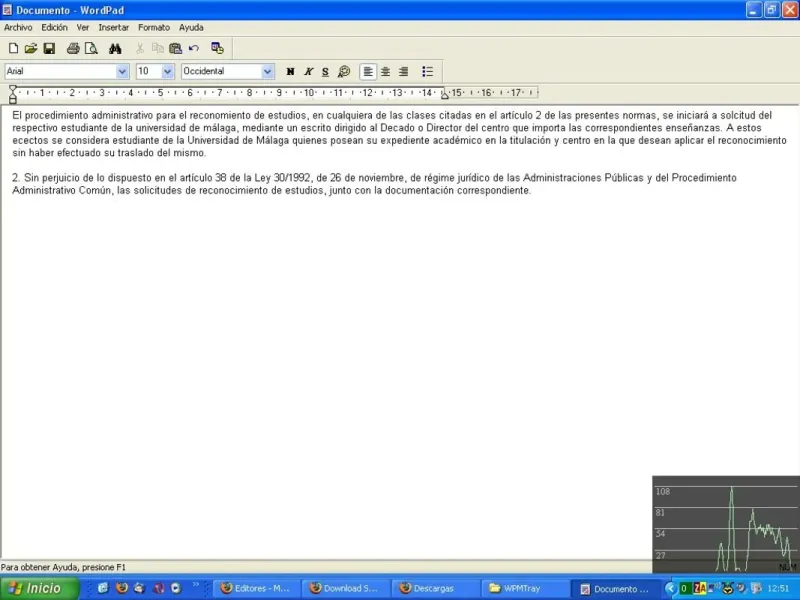Open the Ver menu

(83, 28)
